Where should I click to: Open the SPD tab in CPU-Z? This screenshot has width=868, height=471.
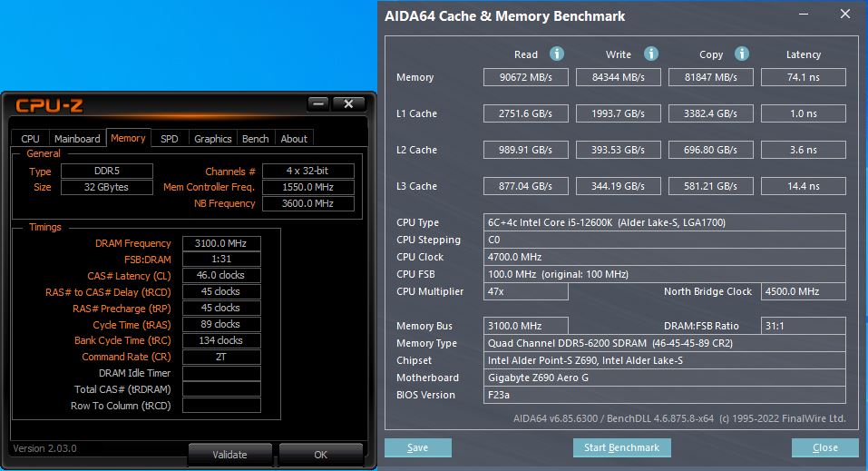[x=170, y=139]
